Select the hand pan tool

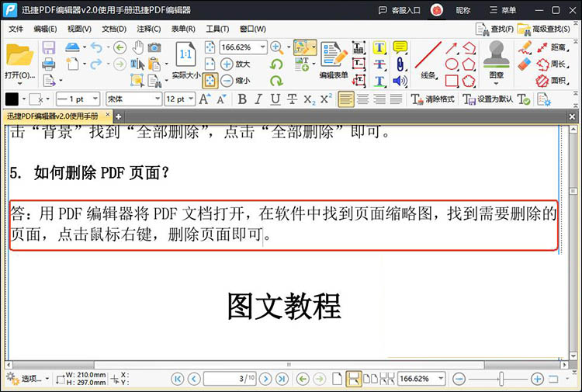(137, 47)
